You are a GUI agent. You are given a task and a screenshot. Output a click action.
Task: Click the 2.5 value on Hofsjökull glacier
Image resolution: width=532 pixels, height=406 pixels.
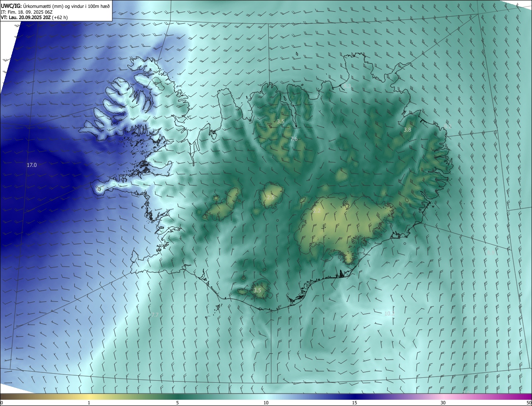[x=270, y=197]
